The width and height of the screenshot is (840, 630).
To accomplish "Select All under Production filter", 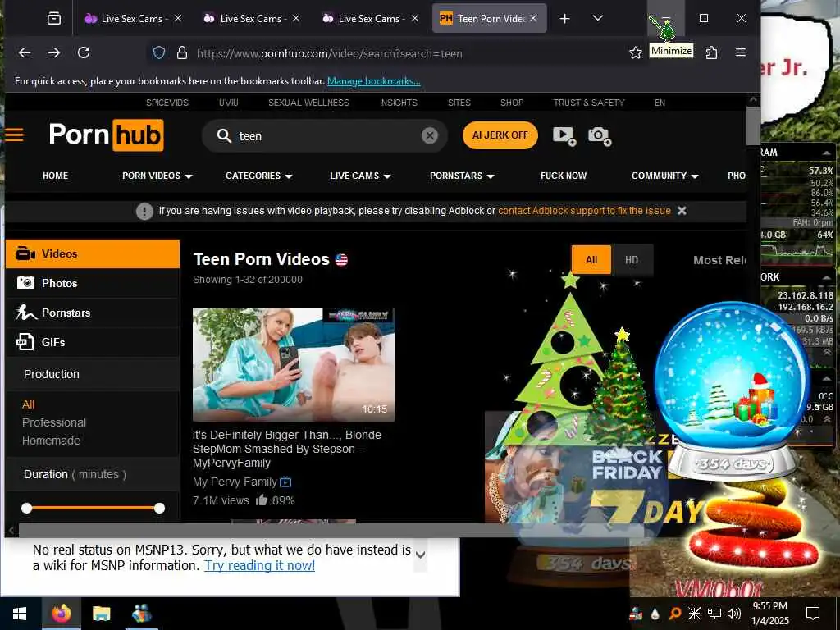I will click(x=29, y=404).
